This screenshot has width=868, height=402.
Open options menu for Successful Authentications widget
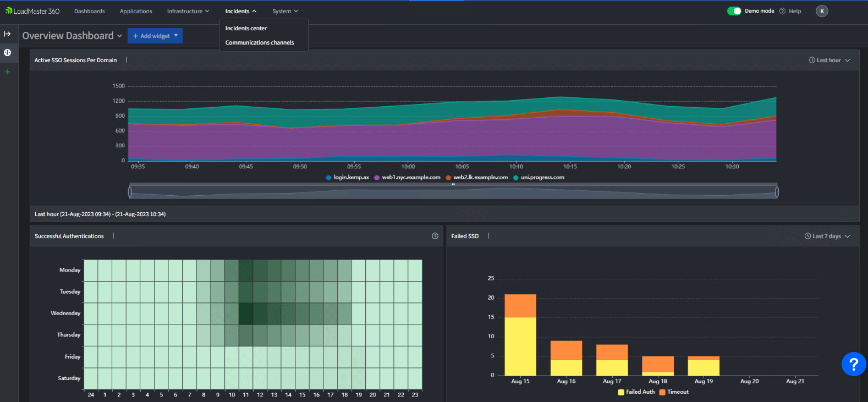click(x=113, y=236)
